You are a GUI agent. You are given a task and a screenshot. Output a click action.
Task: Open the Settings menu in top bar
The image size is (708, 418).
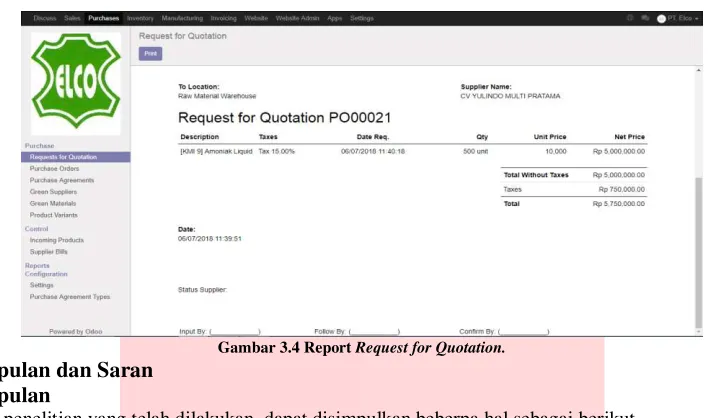click(x=362, y=19)
